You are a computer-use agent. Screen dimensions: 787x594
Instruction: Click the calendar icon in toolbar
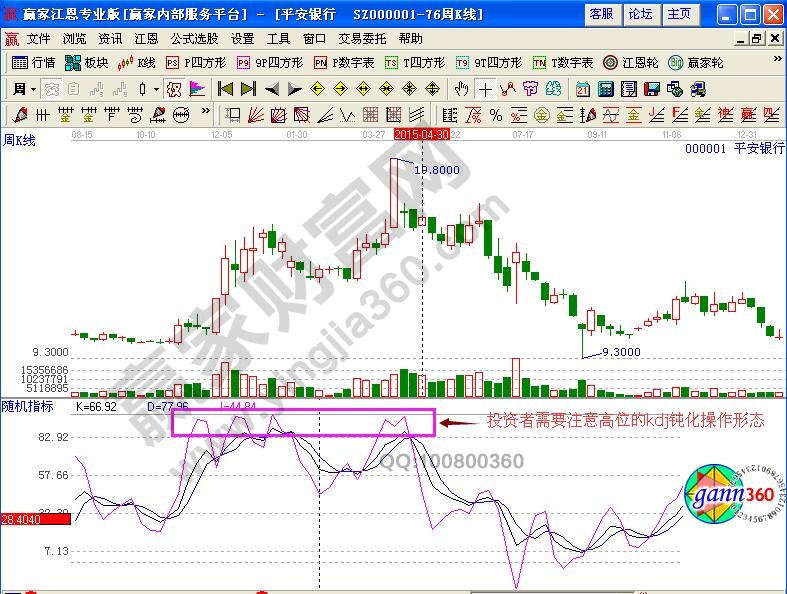tap(583, 88)
